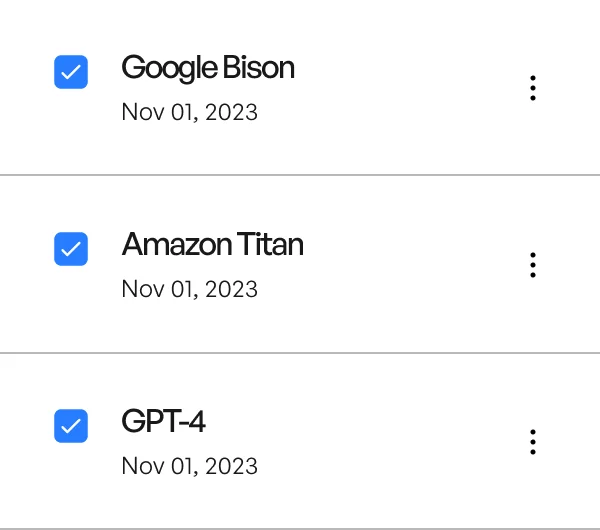600x530 pixels.
Task: Click the blue checkmark beside Amazon Titan
Action: point(71,249)
